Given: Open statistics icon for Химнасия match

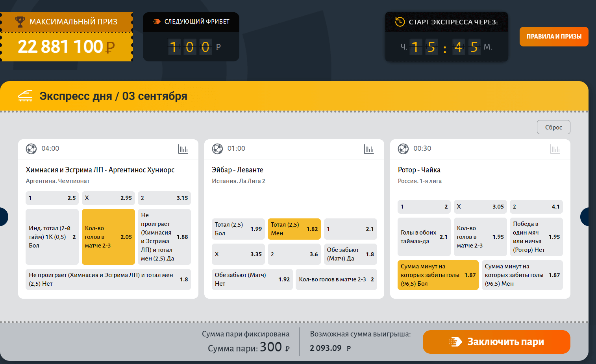Looking at the screenshot, I should coord(183,149).
